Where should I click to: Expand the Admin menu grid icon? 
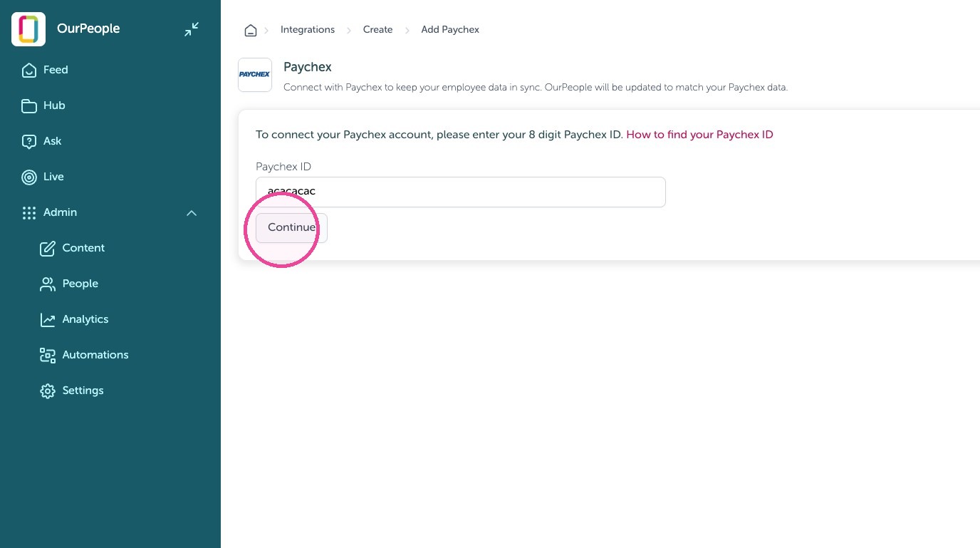(29, 212)
